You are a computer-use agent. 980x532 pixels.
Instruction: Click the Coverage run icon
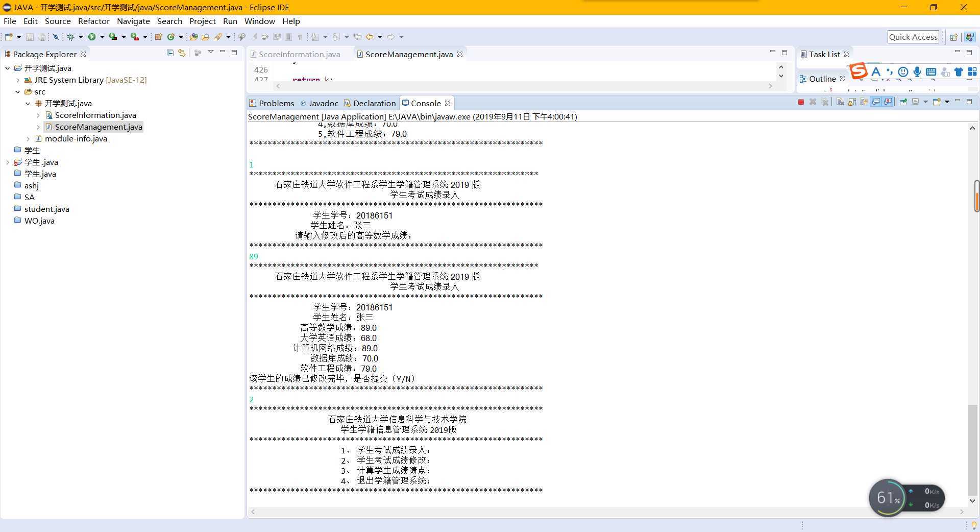coord(113,37)
